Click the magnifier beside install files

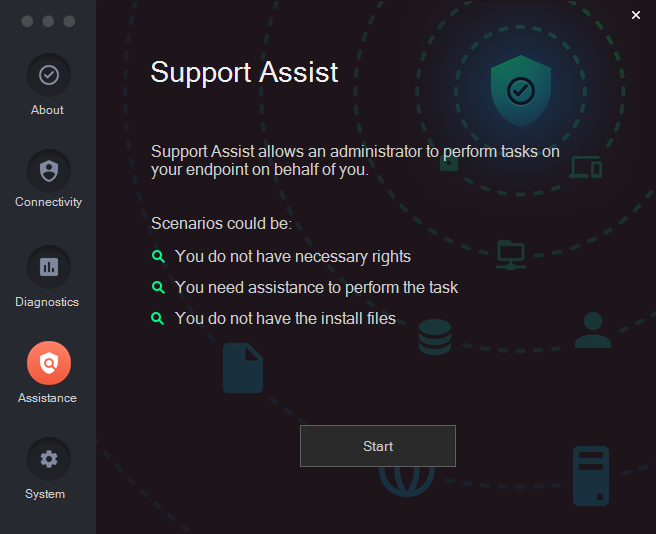(158, 318)
